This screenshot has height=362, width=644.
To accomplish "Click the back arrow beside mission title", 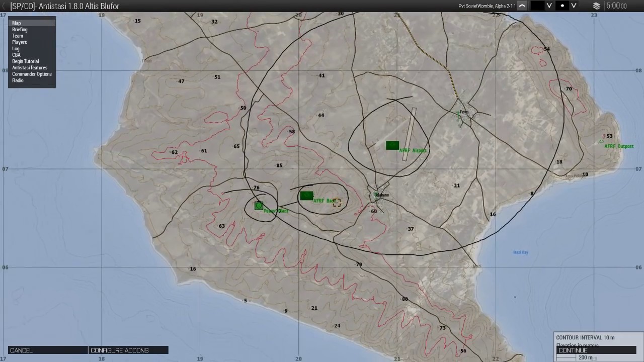I will [4, 6].
